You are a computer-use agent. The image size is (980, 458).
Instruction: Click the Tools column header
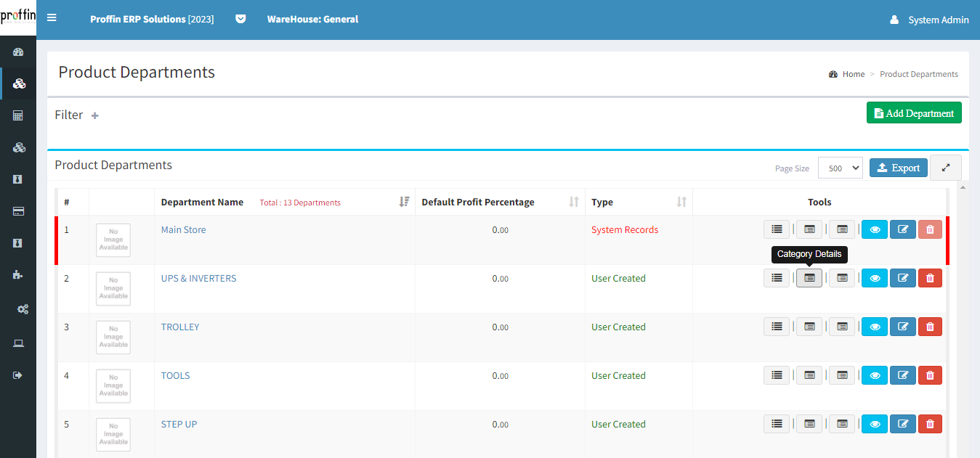tap(819, 202)
